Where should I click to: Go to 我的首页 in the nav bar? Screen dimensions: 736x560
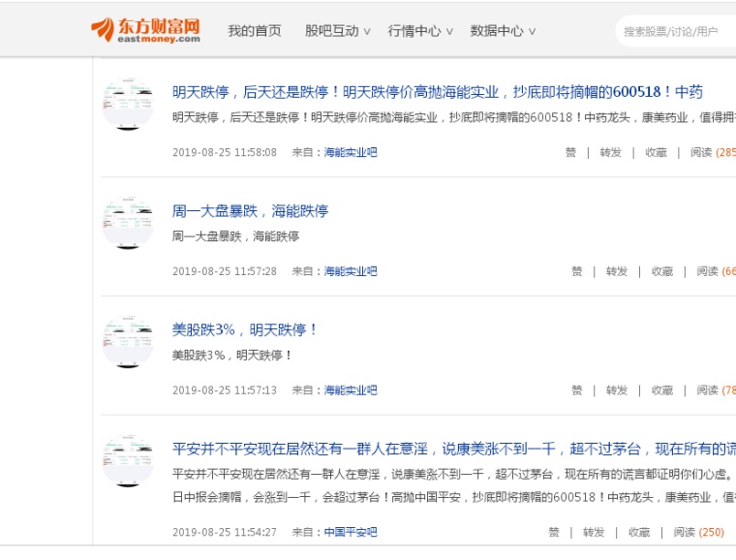[x=255, y=31]
